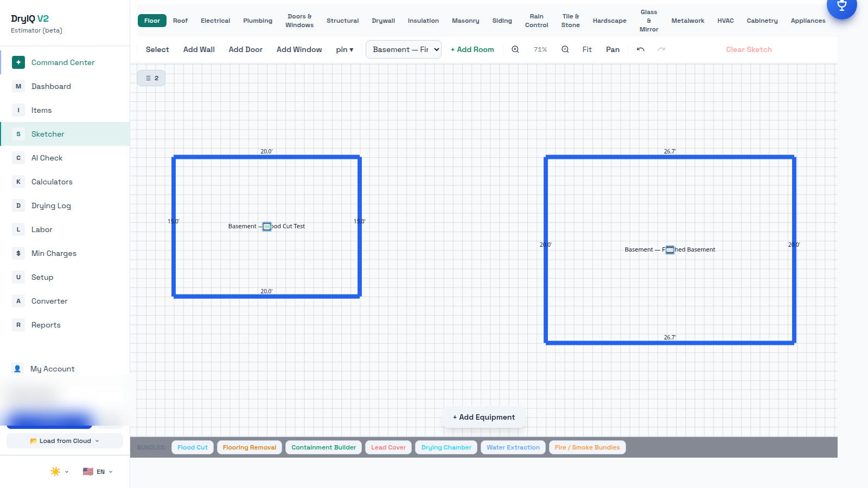Select the Flood Cut Test room marker
868x488 pixels.
tap(267, 226)
